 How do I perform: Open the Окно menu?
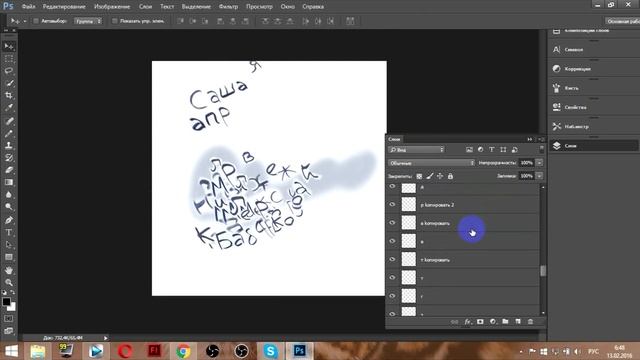pyautogui.click(x=288, y=7)
